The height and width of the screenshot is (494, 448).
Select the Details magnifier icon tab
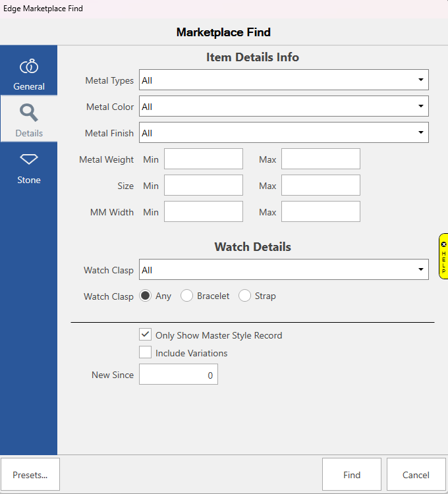click(29, 120)
